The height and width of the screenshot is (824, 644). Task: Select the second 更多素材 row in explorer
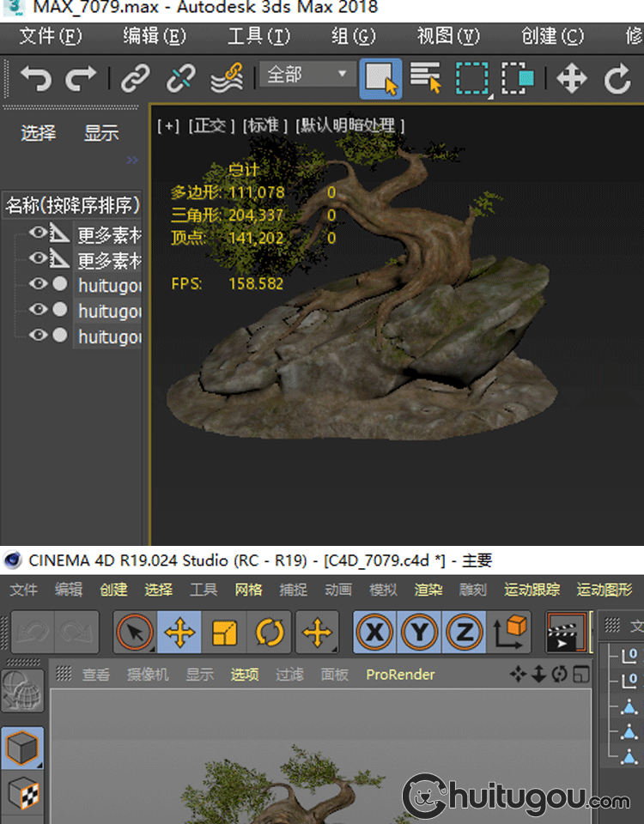click(109, 260)
